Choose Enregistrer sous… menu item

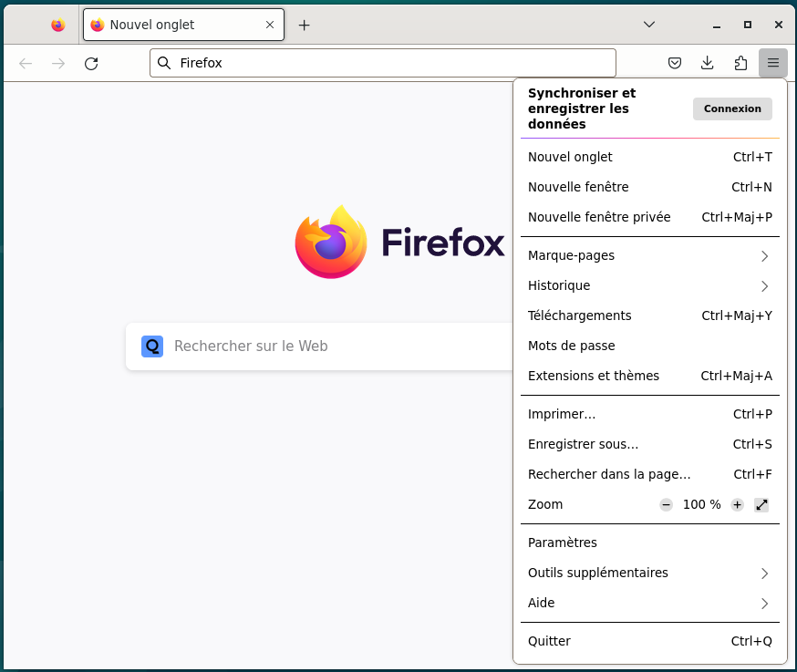click(x=650, y=444)
